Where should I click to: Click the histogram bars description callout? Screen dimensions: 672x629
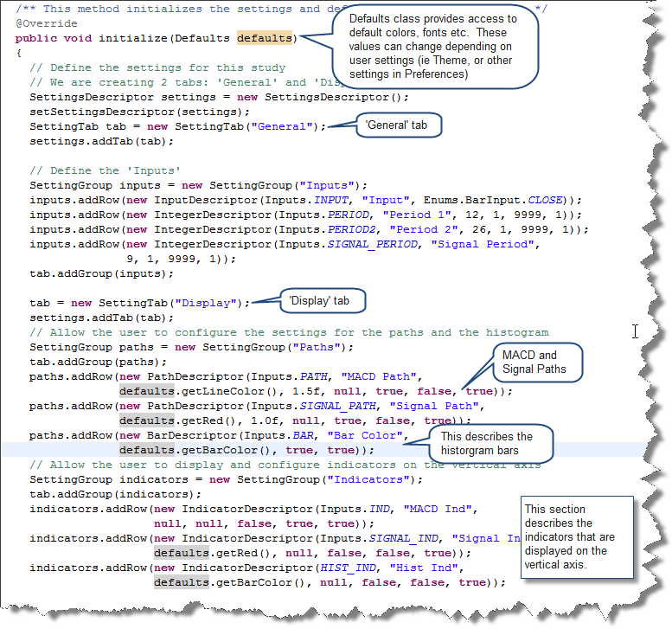[x=484, y=443]
